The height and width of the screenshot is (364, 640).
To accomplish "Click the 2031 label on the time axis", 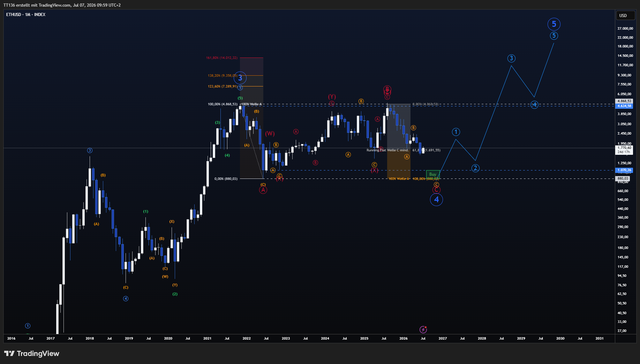I will (x=600, y=339).
